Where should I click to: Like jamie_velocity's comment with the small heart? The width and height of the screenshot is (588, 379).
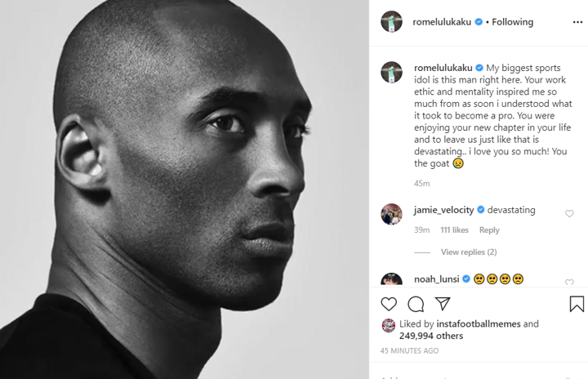pos(569,213)
